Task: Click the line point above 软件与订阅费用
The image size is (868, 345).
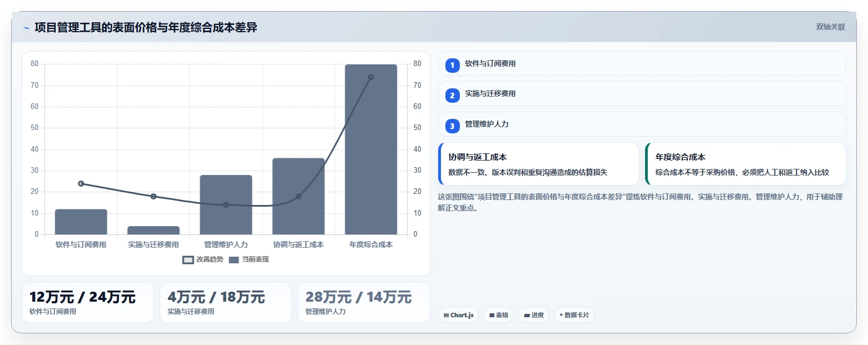Action: tap(81, 183)
